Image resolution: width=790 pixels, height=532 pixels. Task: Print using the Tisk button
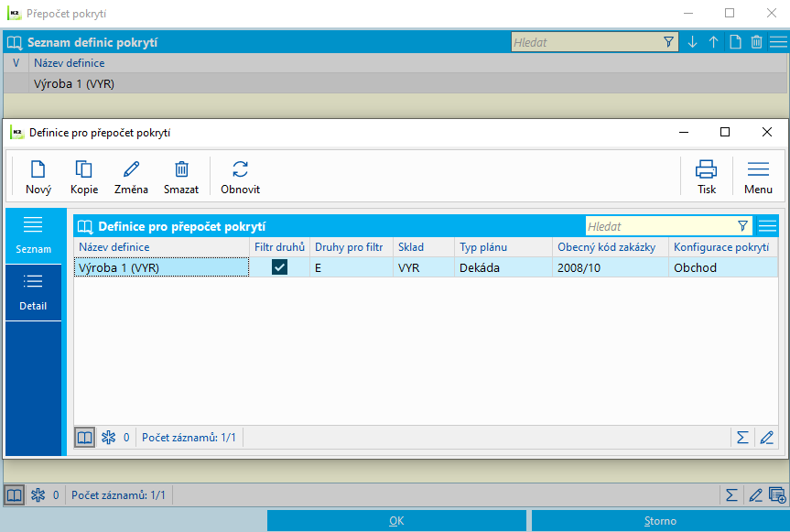pos(707,178)
